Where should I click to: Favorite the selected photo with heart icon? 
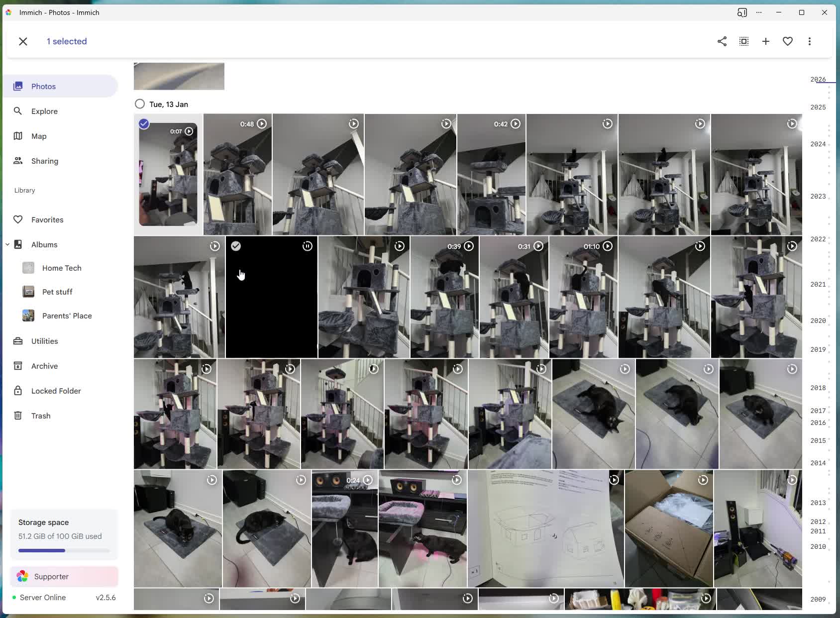point(788,41)
